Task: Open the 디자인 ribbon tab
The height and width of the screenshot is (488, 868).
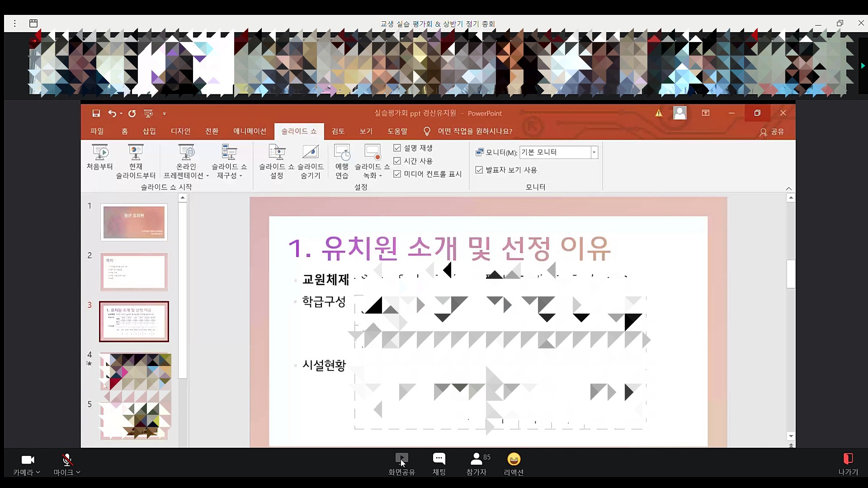Action: (180, 131)
